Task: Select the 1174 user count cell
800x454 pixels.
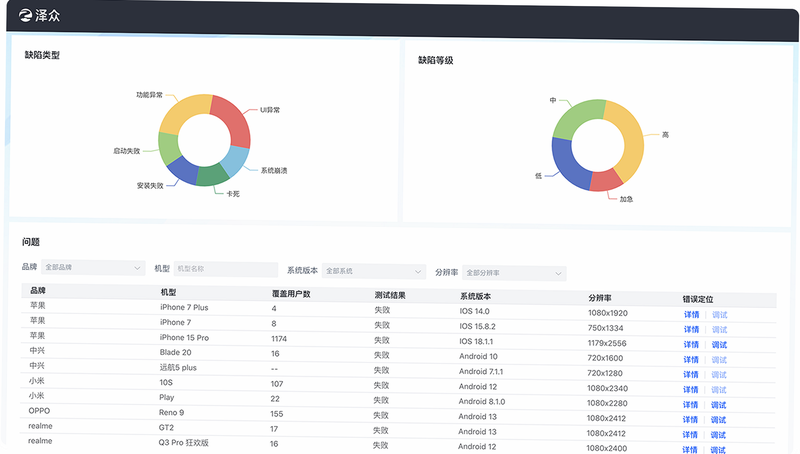Action: [x=279, y=339]
